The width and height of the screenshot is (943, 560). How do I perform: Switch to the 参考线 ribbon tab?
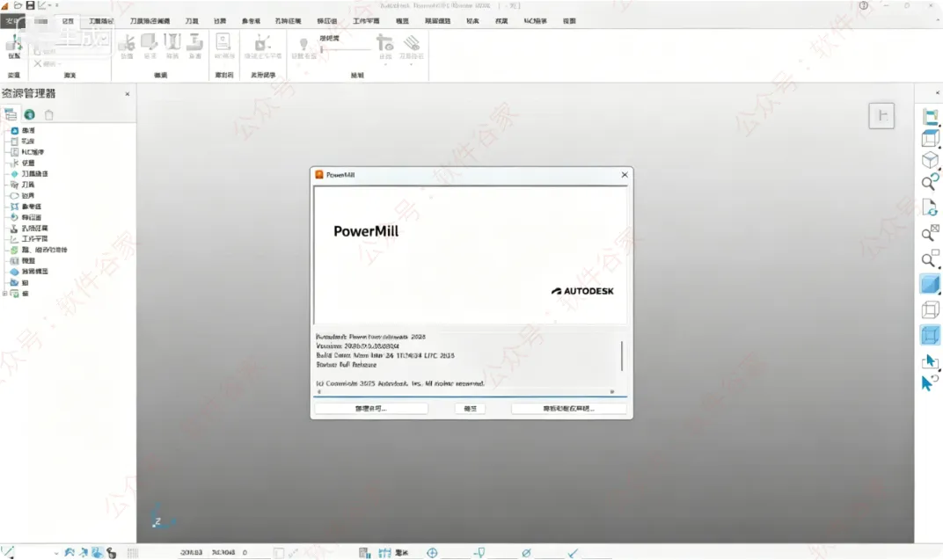[251, 21]
